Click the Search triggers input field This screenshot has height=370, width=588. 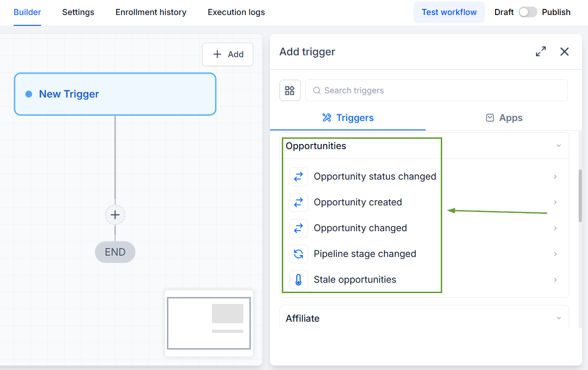437,91
